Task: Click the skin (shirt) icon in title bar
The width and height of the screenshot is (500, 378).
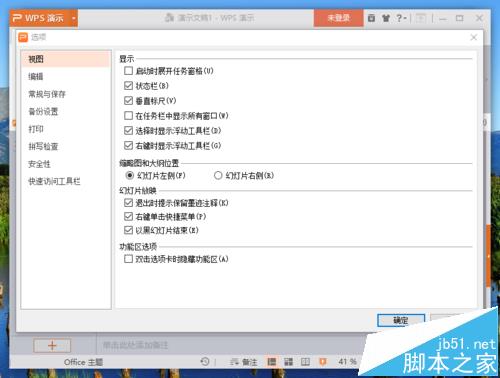Action: [386, 18]
